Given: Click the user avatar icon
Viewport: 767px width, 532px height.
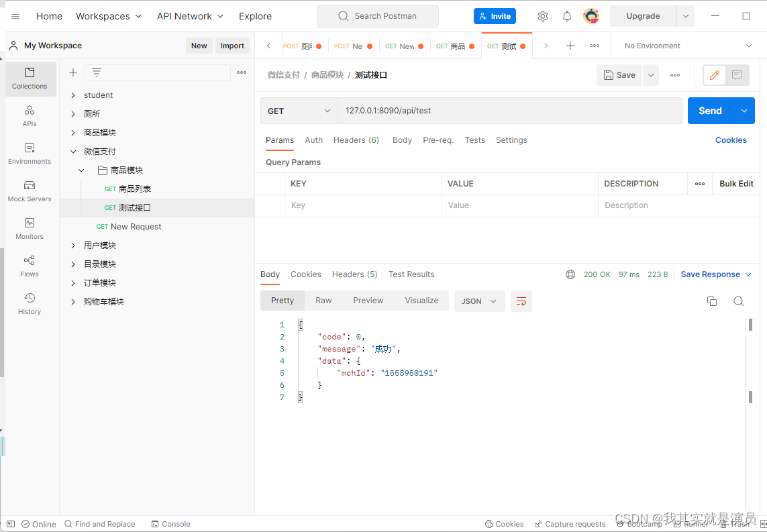Looking at the screenshot, I should pos(591,16).
